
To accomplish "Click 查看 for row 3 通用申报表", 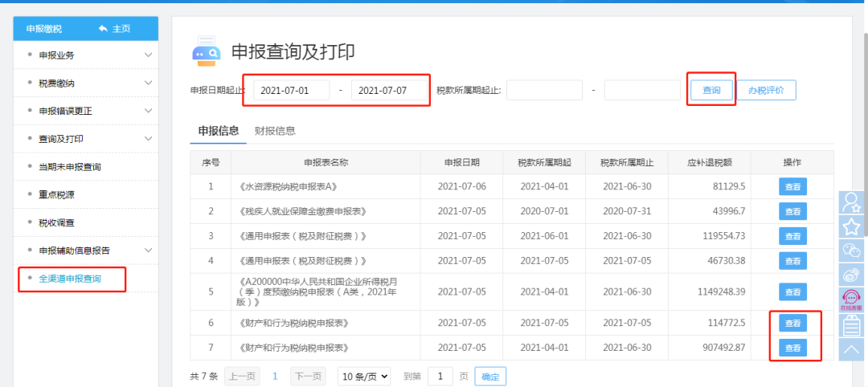I will click(792, 236).
